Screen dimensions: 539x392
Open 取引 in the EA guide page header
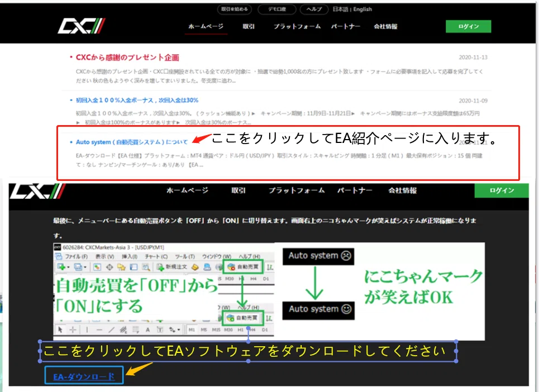238,190
